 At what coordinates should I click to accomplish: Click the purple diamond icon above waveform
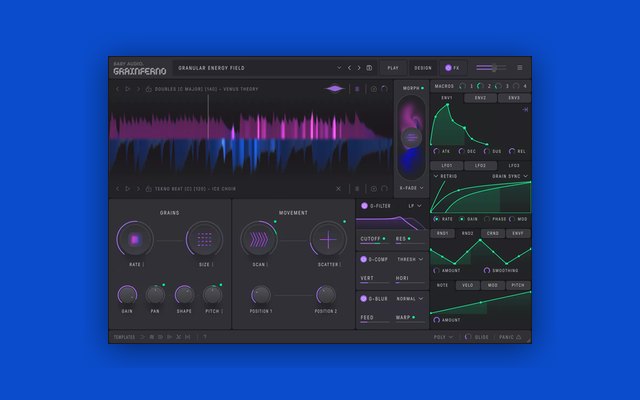(x=335, y=89)
